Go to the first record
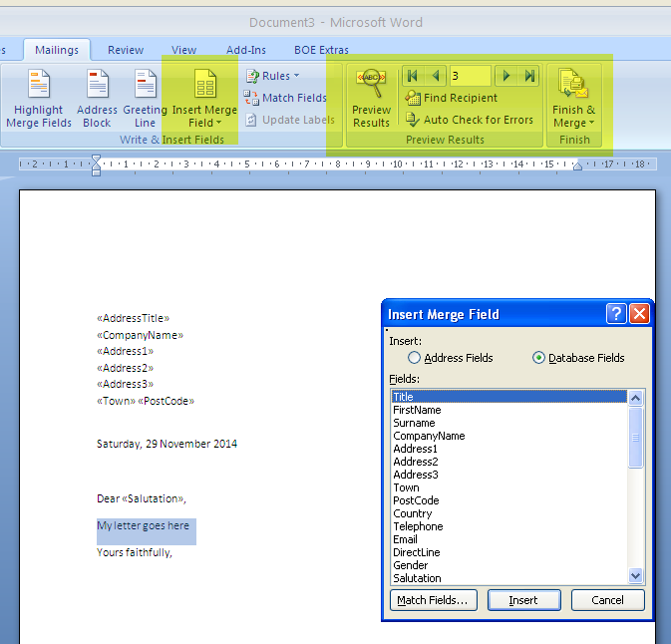The width and height of the screenshot is (671, 644). (413, 76)
